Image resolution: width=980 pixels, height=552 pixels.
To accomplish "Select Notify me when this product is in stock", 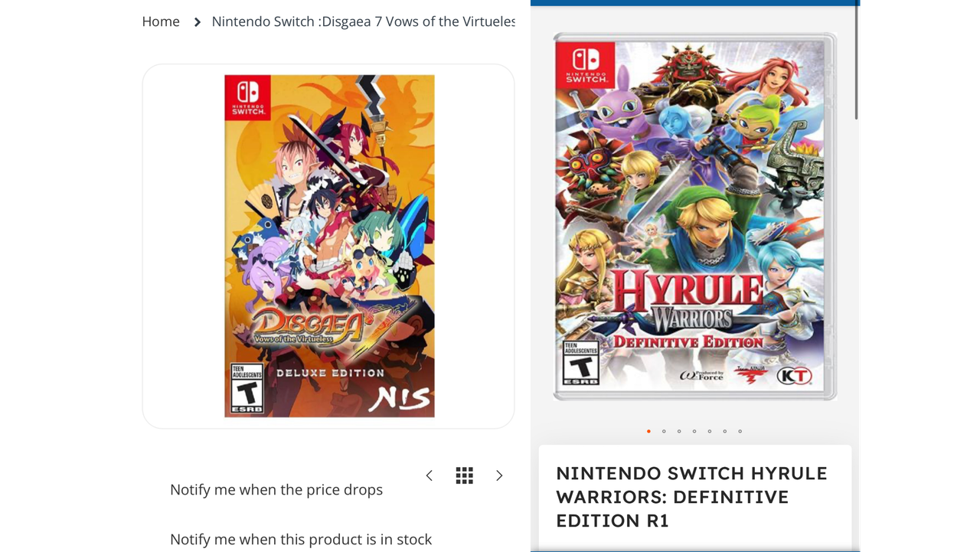I will click(301, 540).
